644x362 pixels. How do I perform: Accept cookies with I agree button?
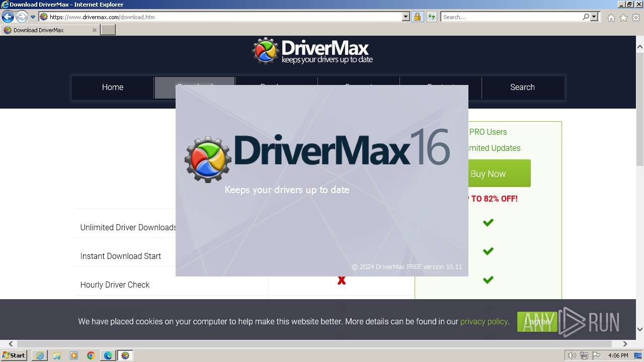pos(537,321)
